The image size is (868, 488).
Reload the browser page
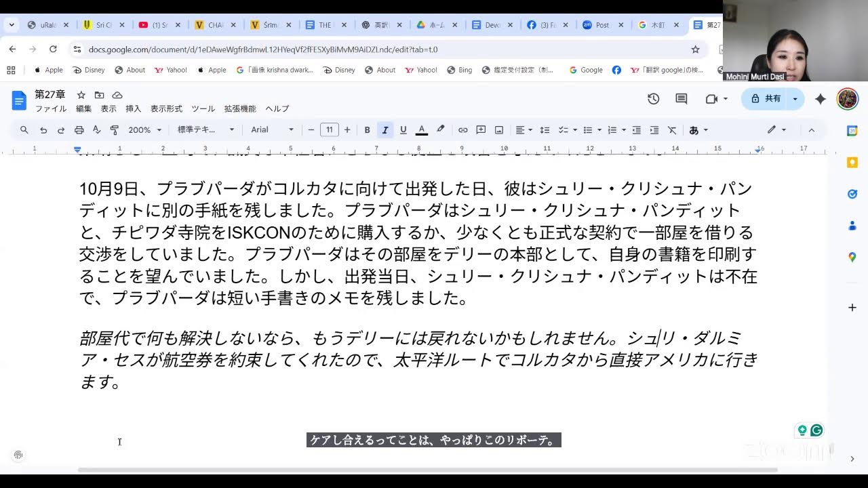(x=53, y=49)
